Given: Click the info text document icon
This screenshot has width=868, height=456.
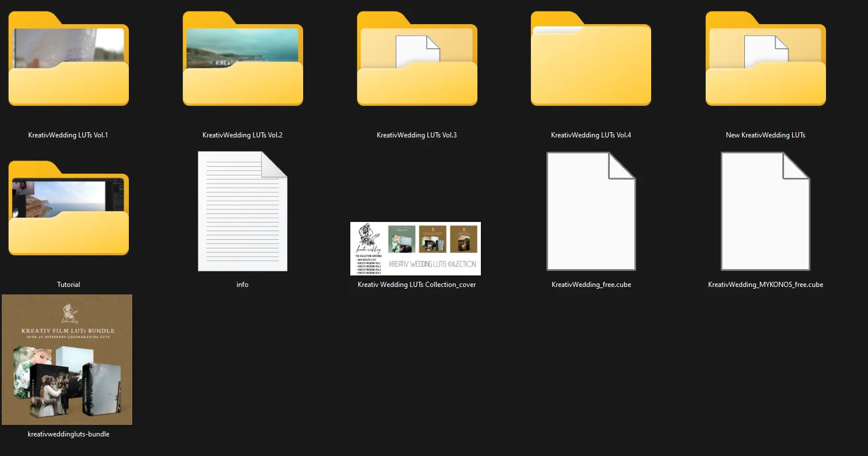Looking at the screenshot, I should tap(242, 211).
